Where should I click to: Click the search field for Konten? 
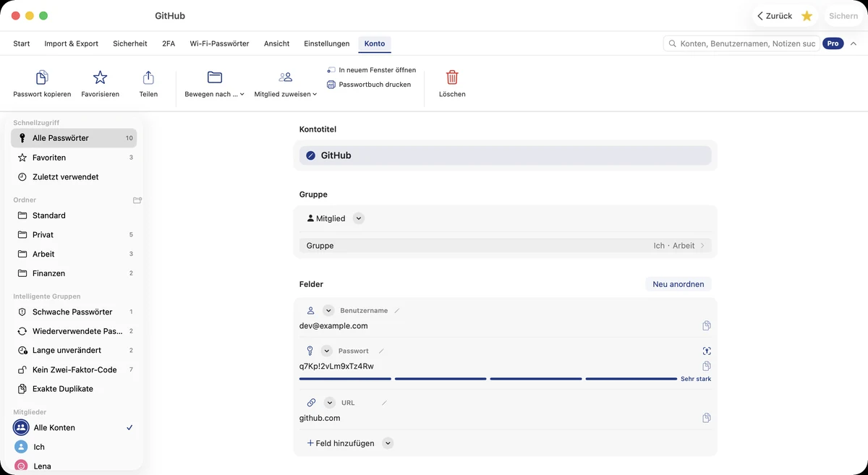pyautogui.click(x=742, y=44)
